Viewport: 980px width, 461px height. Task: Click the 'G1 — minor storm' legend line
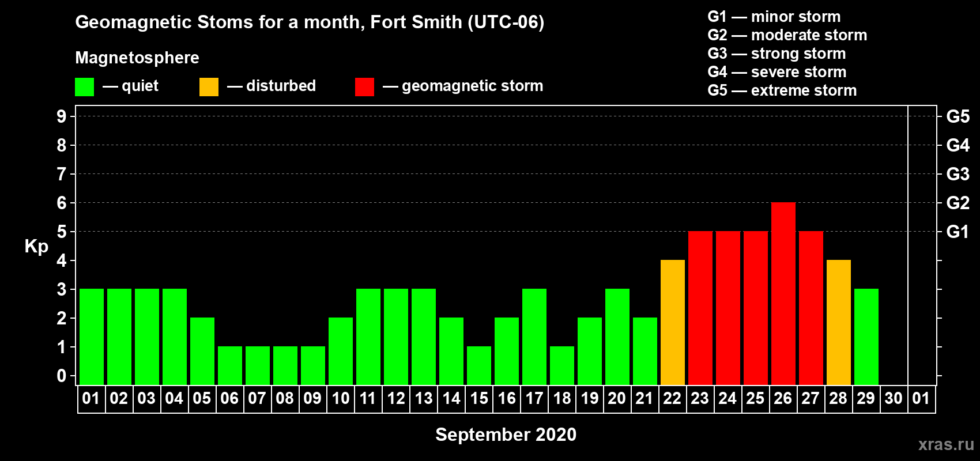click(x=774, y=17)
